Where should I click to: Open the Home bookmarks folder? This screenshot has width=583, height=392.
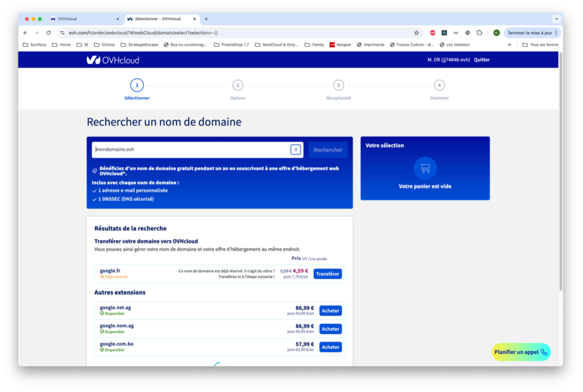click(x=61, y=44)
